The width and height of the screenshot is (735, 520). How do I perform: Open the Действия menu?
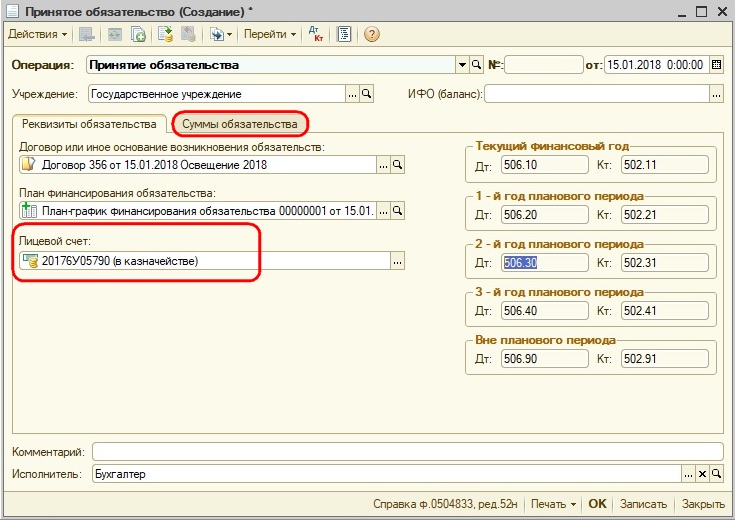(38, 34)
